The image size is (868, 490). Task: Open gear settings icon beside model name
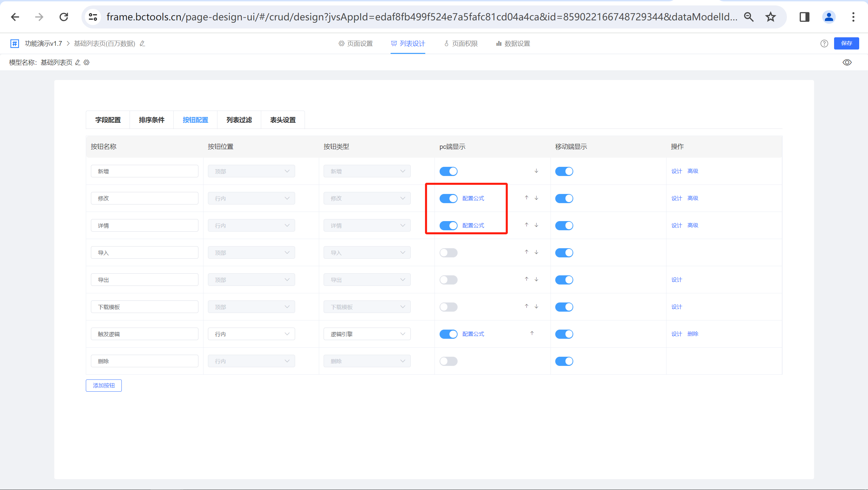86,62
